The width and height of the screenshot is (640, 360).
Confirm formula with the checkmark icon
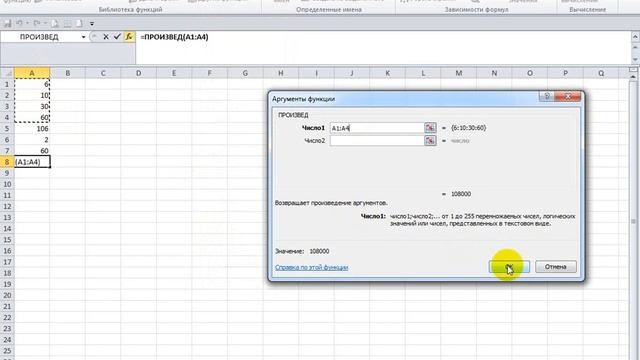117,37
